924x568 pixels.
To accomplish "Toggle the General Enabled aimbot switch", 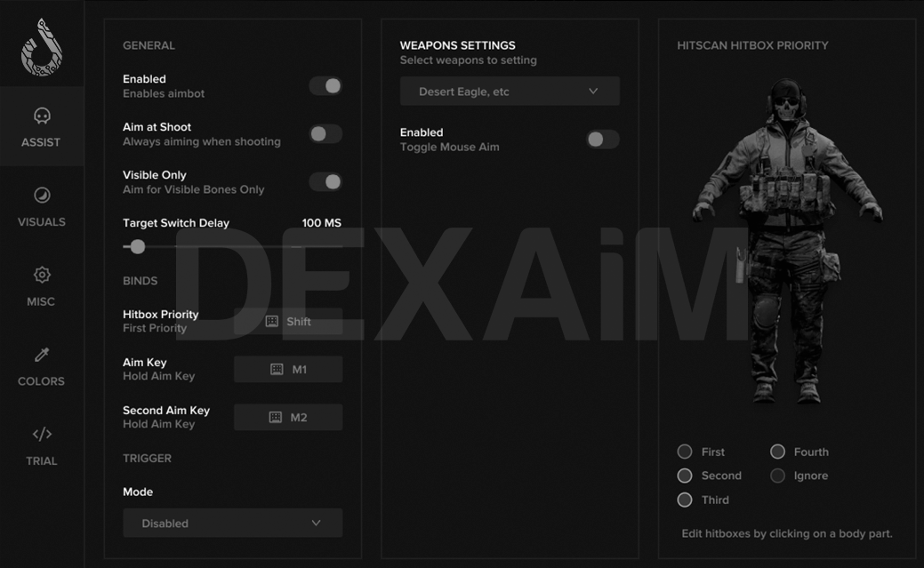I will (x=325, y=86).
